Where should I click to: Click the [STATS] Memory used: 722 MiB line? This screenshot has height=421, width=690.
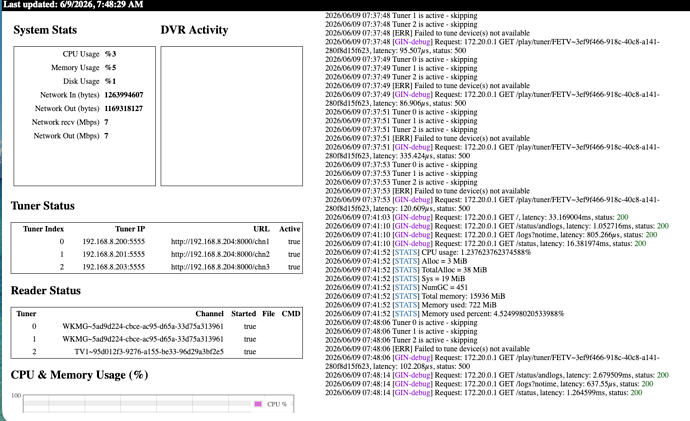pyautogui.click(x=411, y=305)
